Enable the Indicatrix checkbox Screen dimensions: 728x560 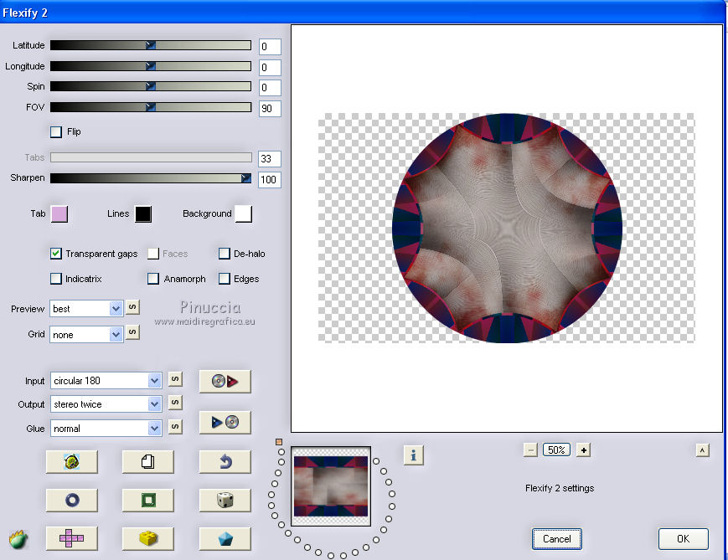pyautogui.click(x=56, y=279)
